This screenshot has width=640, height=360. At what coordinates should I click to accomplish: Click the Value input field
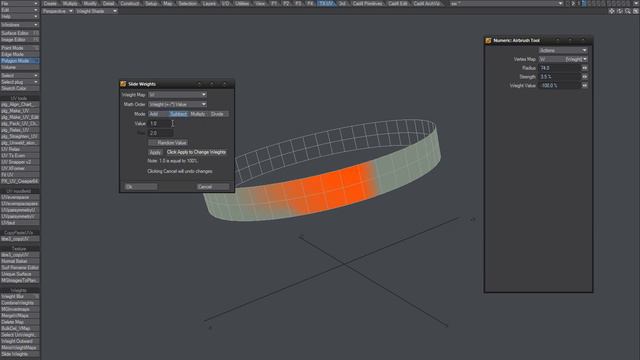160,123
